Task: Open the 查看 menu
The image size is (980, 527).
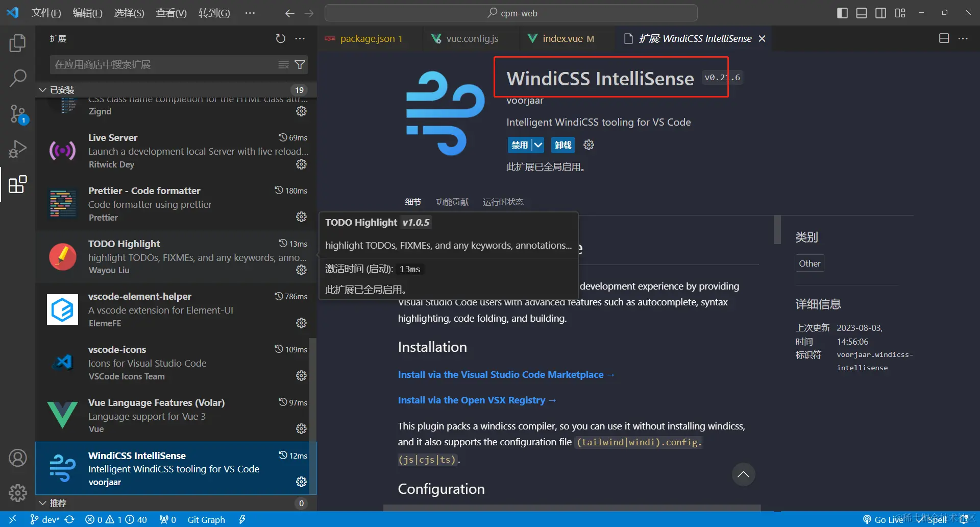Action: 170,13
